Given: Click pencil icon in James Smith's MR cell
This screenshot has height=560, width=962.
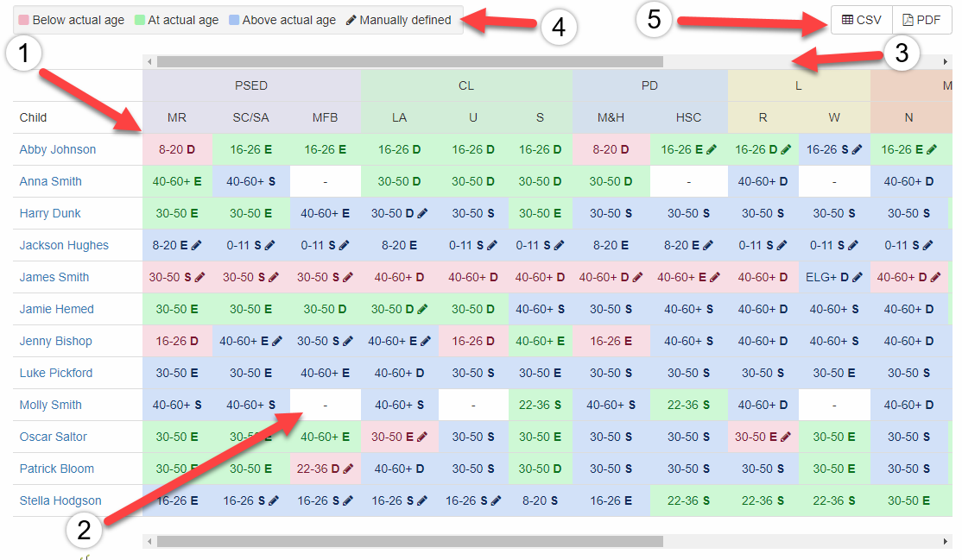Looking at the screenshot, I should click(x=200, y=278).
